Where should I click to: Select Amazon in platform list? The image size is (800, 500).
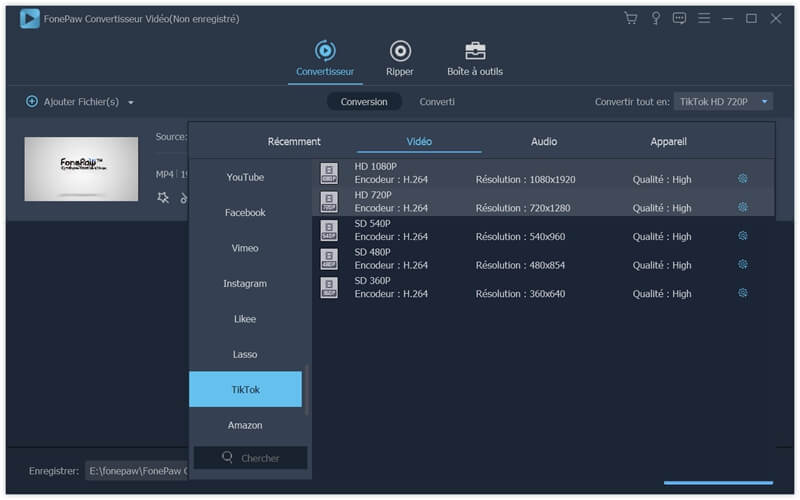[x=245, y=425]
